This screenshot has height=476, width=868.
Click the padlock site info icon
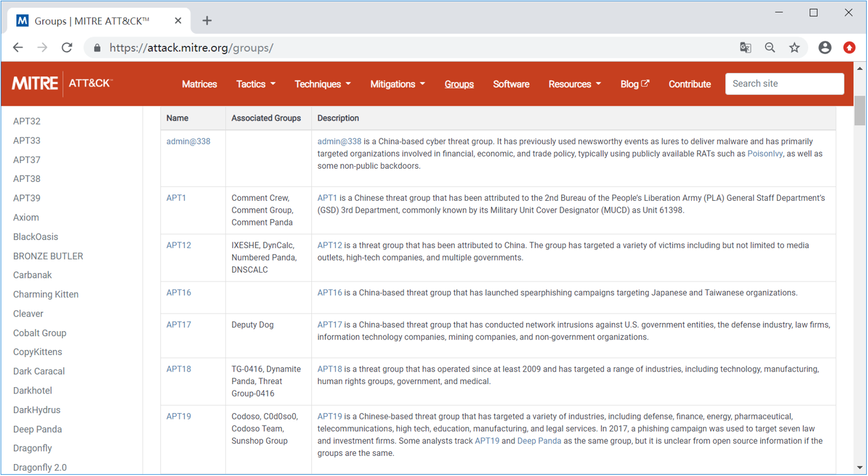(x=97, y=48)
